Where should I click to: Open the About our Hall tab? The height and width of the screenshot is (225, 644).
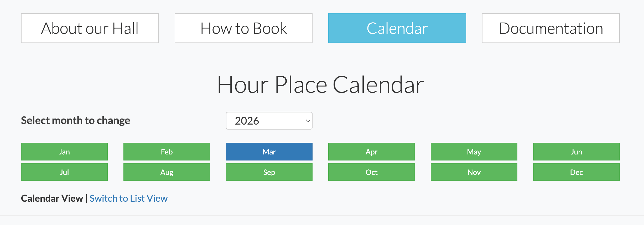pyautogui.click(x=90, y=28)
